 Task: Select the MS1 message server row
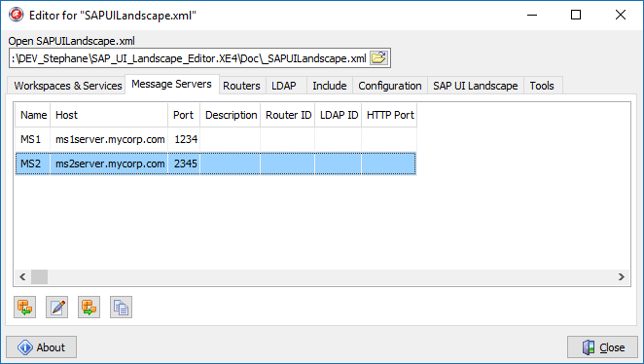click(x=216, y=139)
